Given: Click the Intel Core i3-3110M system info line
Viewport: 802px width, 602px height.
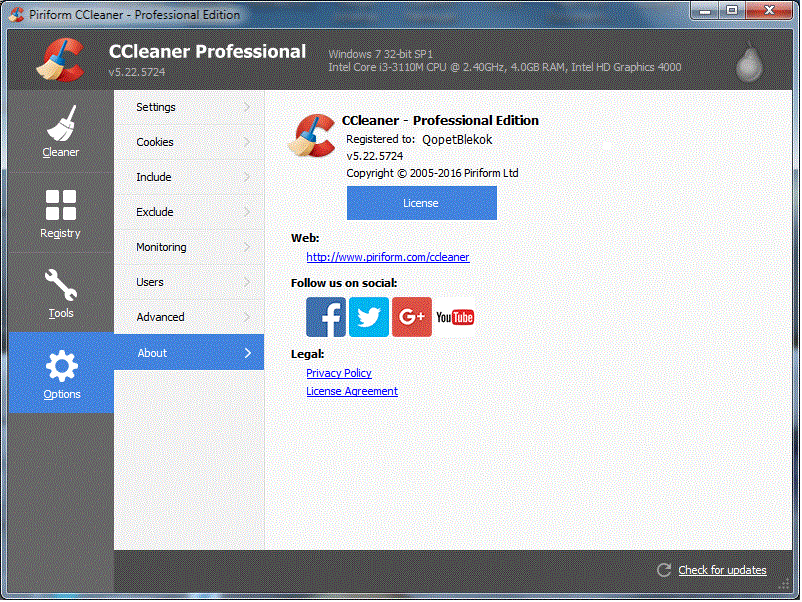Looking at the screenshot, I should point(504,67).
